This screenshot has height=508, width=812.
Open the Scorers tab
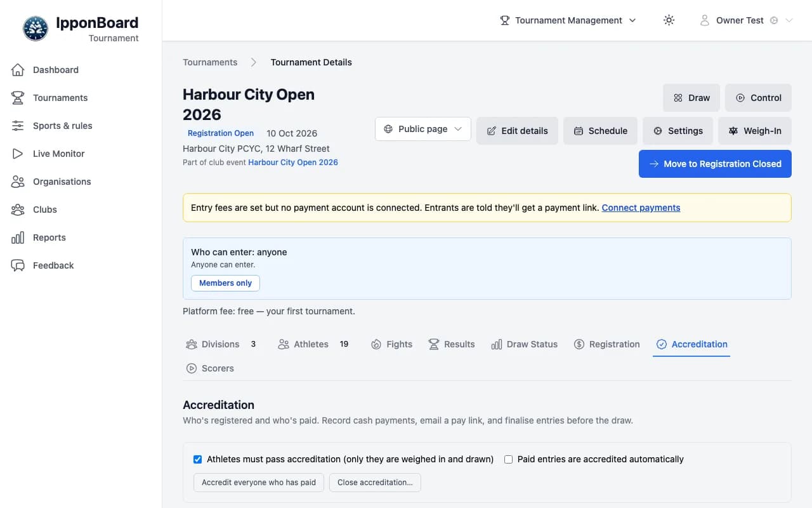[210, 368]
